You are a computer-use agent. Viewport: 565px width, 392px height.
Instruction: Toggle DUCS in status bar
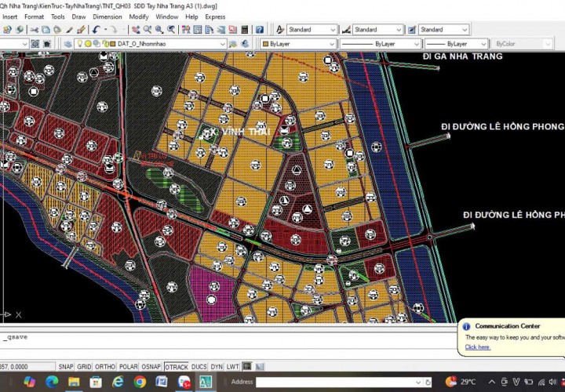[x=199, y=366]
